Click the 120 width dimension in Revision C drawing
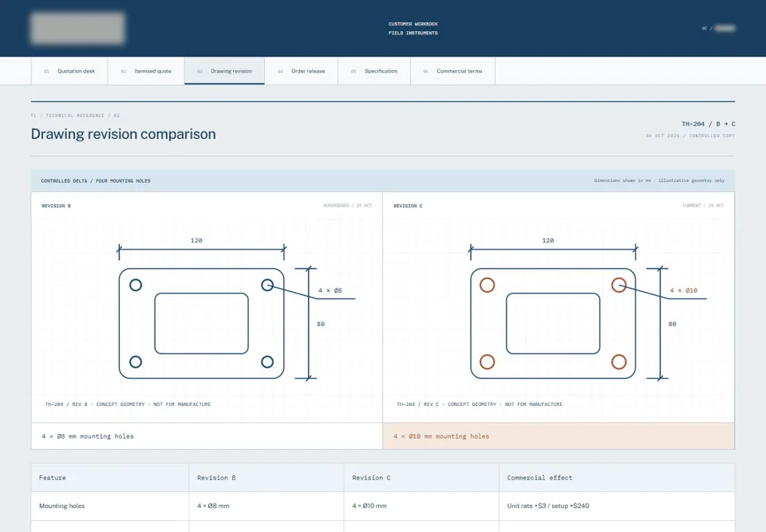Viewport: 766px width, 532px height. 548,240
